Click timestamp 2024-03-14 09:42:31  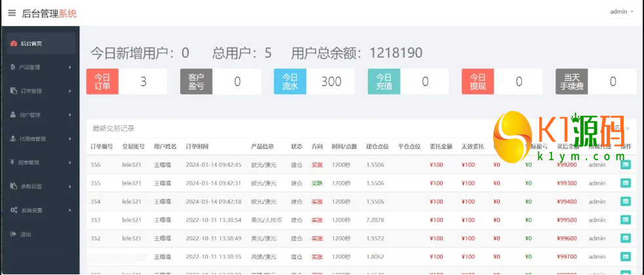[213, 183]
